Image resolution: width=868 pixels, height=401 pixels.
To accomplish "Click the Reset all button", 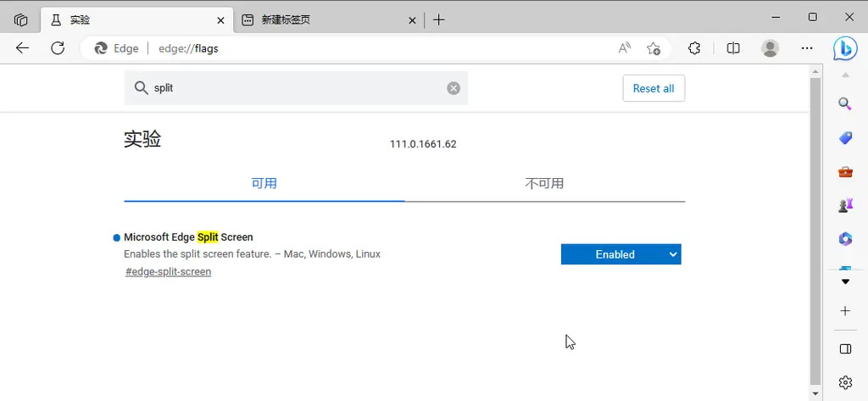I will [x=653, y=88].
